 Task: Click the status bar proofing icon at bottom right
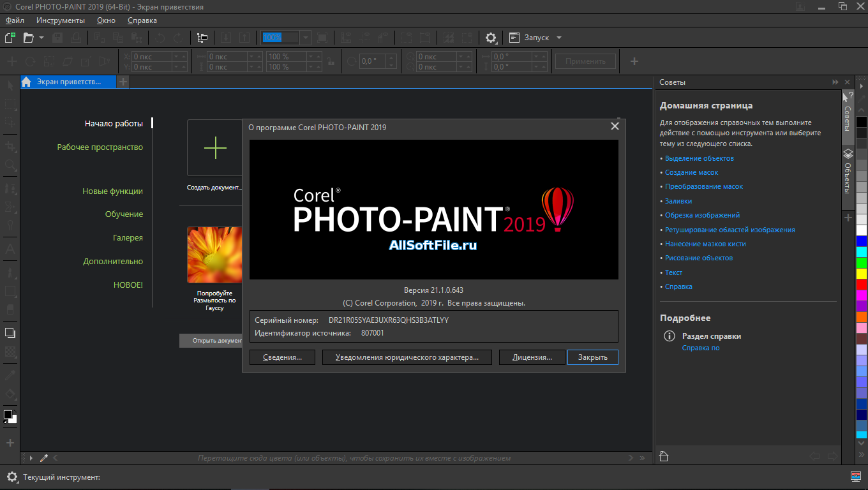pyautogui.click(x=856, y=476)
